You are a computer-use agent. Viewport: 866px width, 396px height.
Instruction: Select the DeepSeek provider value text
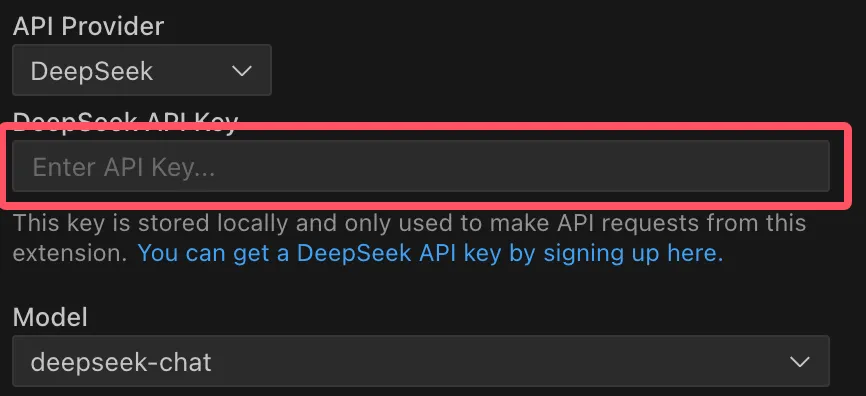92,72
